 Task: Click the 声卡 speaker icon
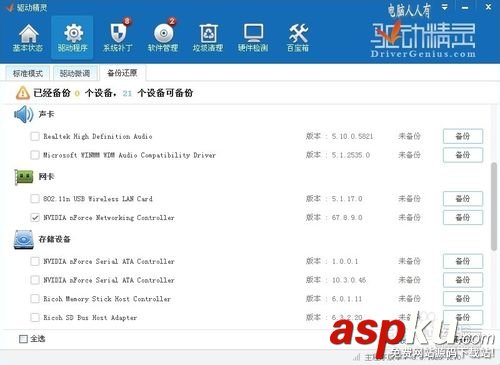tap(24, 114)
